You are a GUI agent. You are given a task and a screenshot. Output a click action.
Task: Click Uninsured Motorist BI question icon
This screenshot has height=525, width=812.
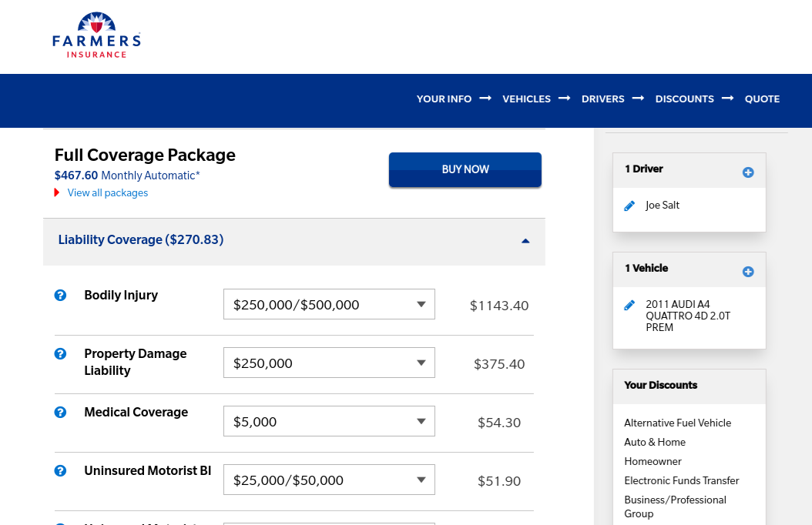(x=61, y=470)
